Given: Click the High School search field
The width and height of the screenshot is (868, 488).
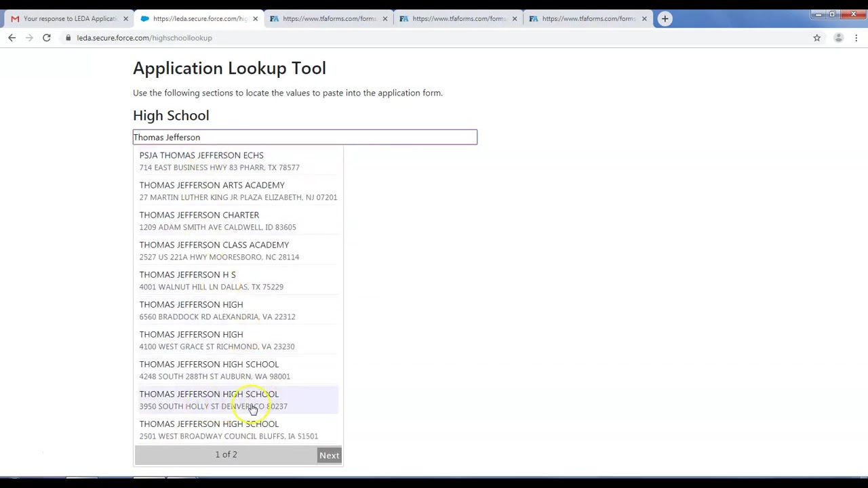Looking at the screenshot, I should pos(305,138).
